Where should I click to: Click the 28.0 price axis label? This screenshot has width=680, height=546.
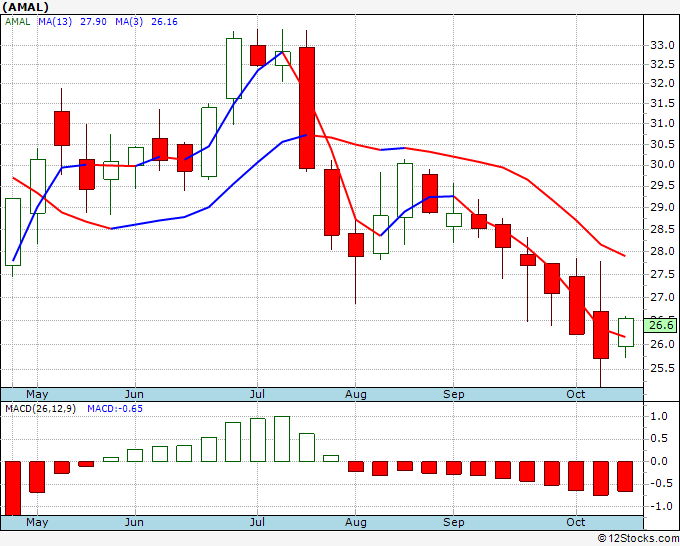(662, 251)
